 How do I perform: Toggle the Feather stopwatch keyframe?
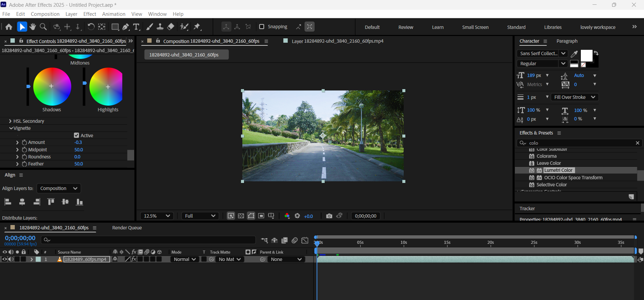[24, 164]
